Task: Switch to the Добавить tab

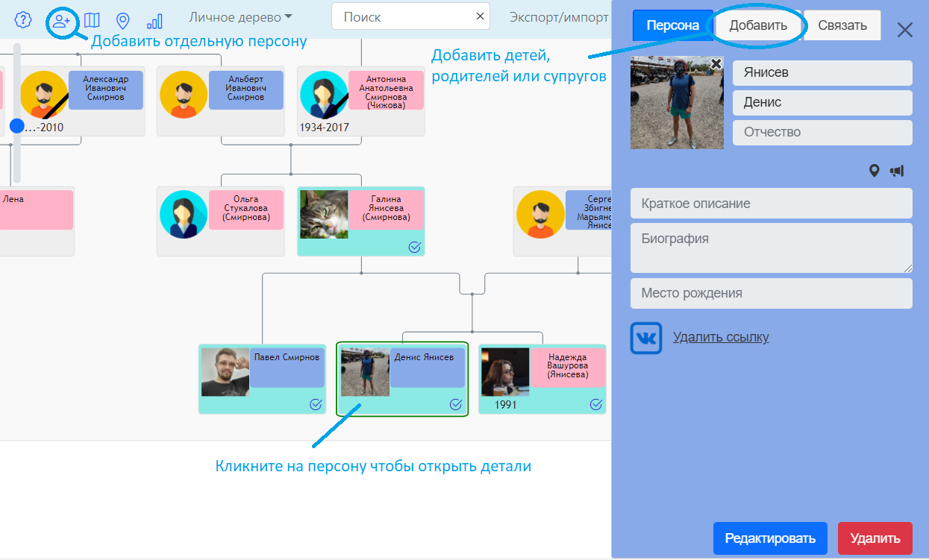Action: pos(758,25)
